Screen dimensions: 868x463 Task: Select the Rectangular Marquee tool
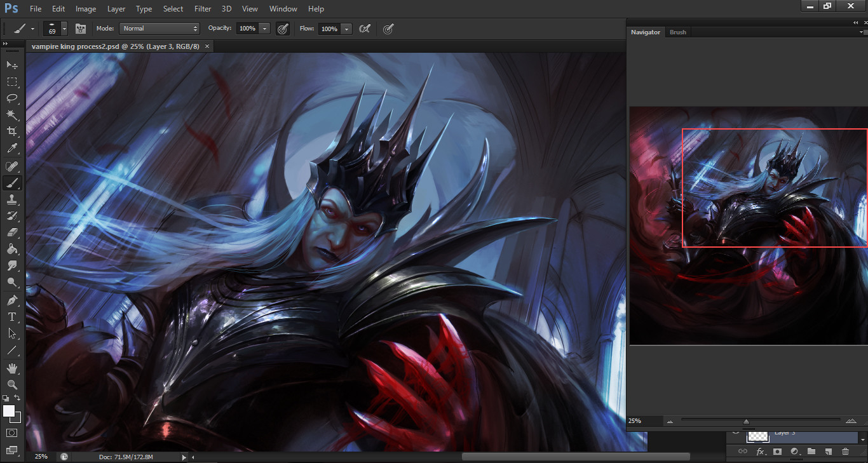(x=12, y=82)
